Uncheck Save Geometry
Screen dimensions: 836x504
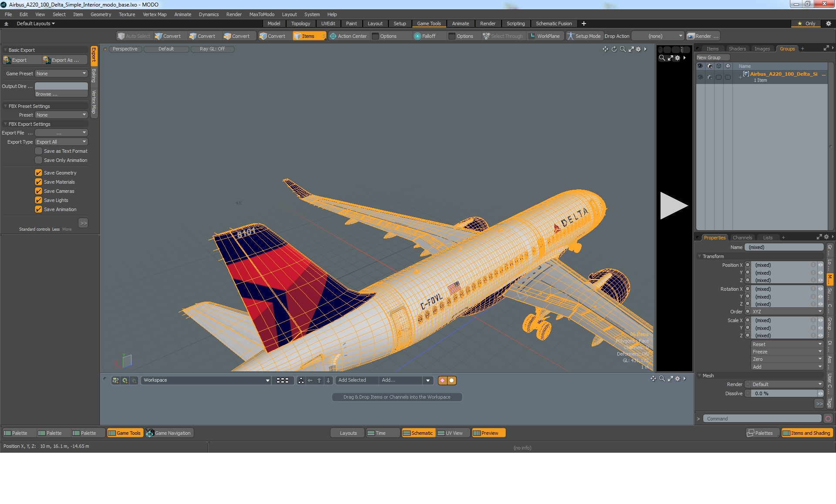[x=39, y=173]
